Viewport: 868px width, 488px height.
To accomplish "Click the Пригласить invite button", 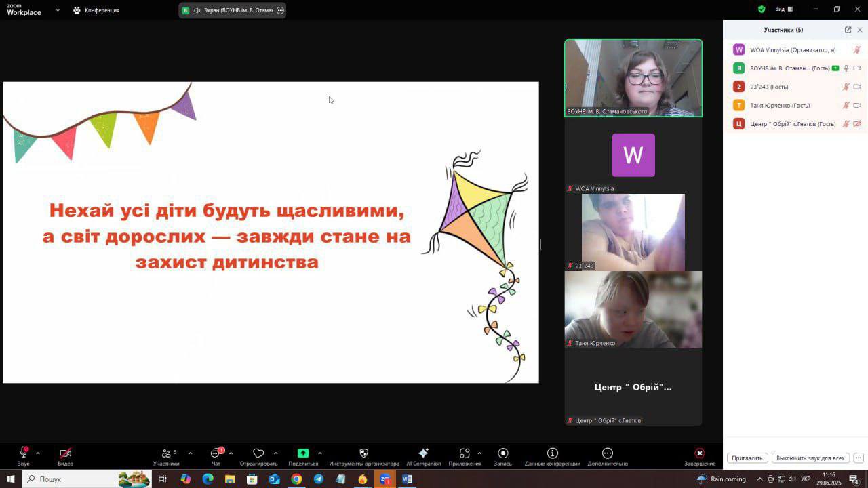I will click(748, 458).
